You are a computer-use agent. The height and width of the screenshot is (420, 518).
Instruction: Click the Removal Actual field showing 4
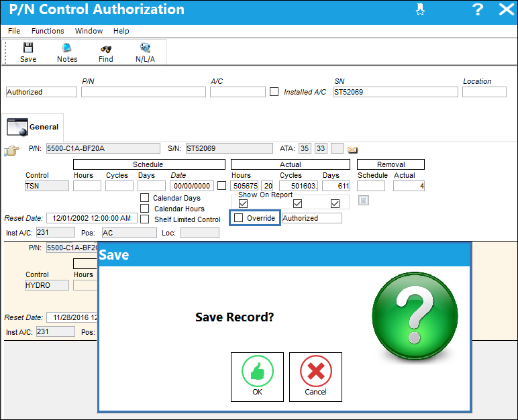[x=409, y=186]
